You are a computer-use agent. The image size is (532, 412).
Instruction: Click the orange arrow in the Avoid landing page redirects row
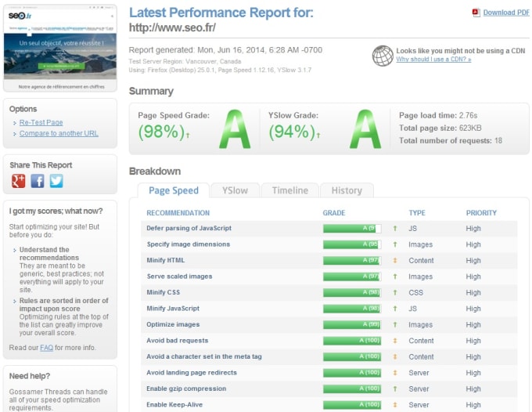395,373
